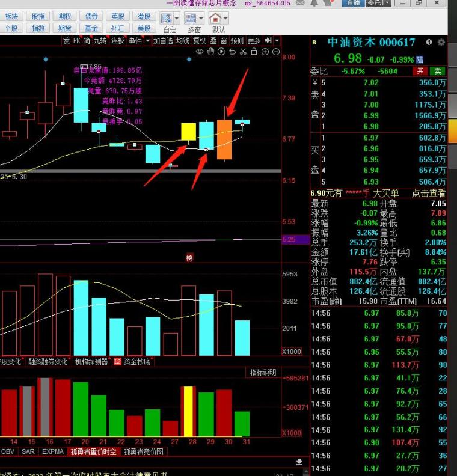Toggle the 均线 moving average lines

pyautogui.click(x=183, y=41)
